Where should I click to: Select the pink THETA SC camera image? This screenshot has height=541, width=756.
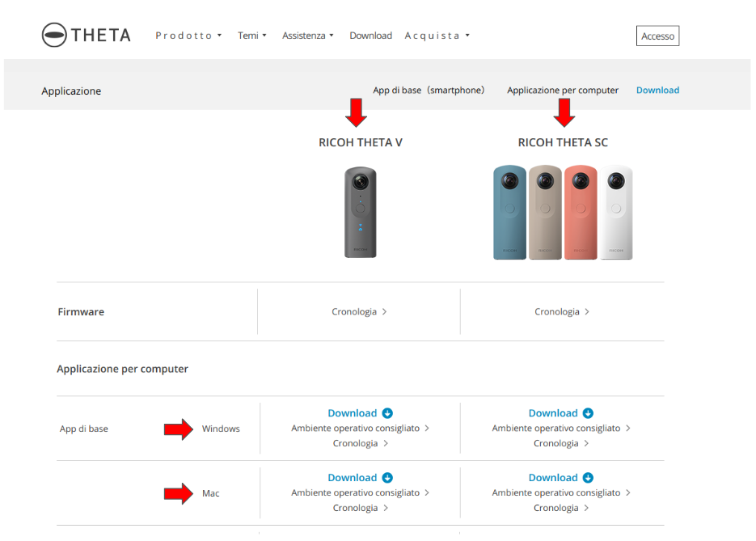pos(581,212)
